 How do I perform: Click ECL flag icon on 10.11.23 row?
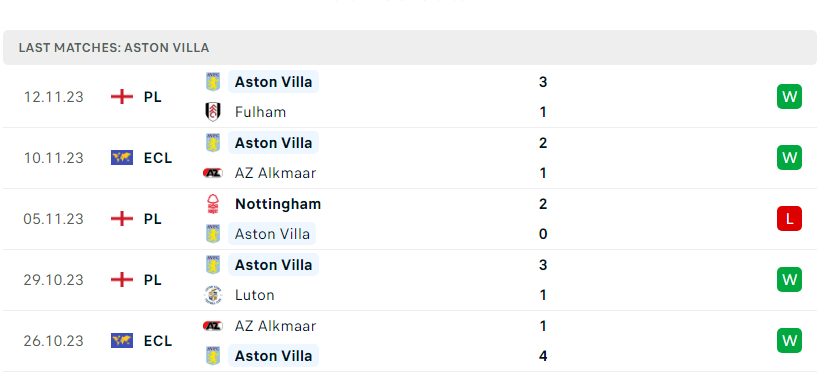point(122,158)
